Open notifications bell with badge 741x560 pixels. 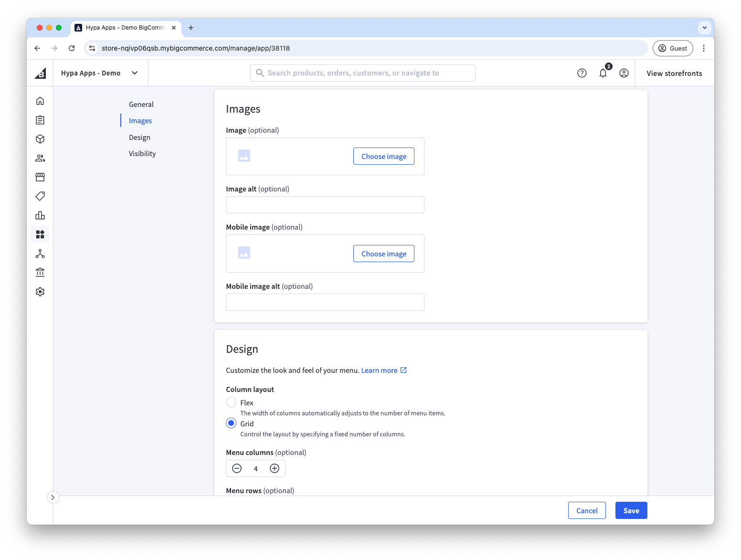tap(603, 73)
